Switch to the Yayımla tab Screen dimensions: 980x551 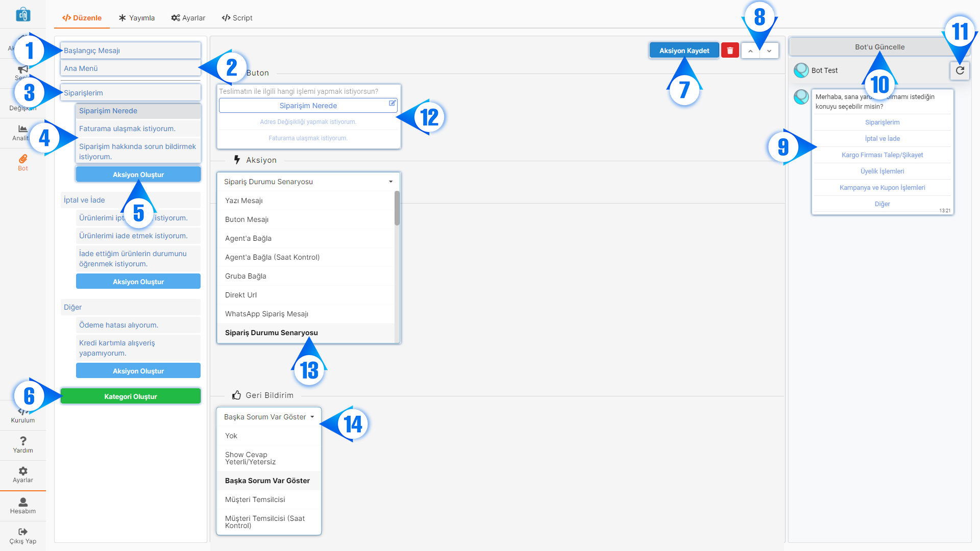[x=136, y=18]
